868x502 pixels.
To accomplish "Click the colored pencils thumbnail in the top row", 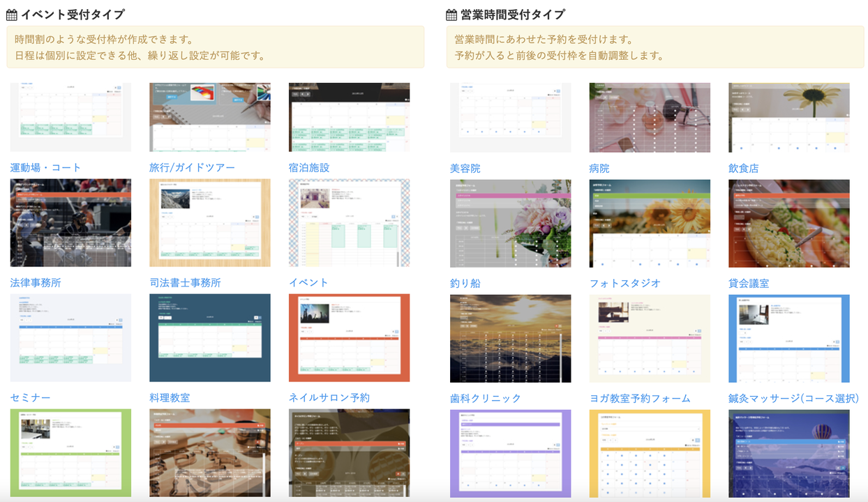I will point(210,117).
